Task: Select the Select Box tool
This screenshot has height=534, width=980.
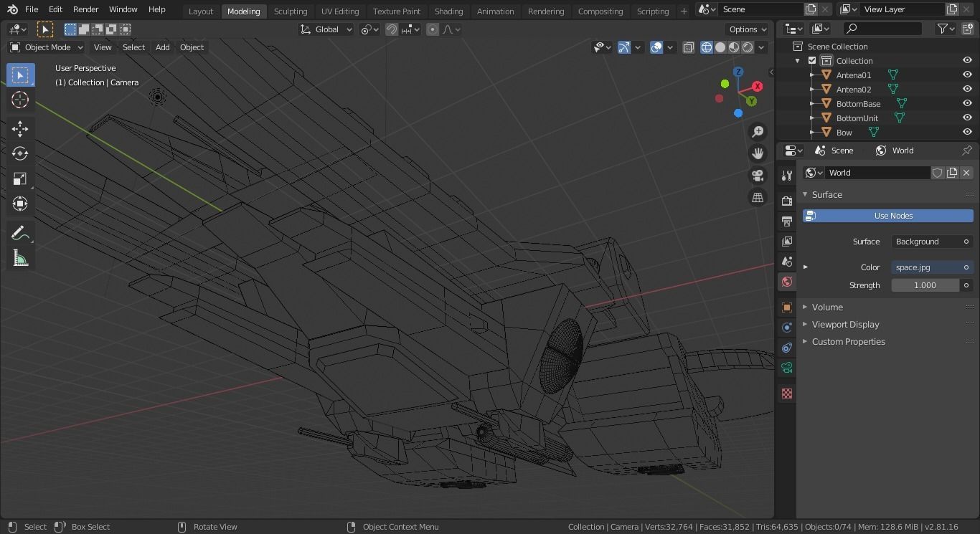Action: tap(20, 75)
